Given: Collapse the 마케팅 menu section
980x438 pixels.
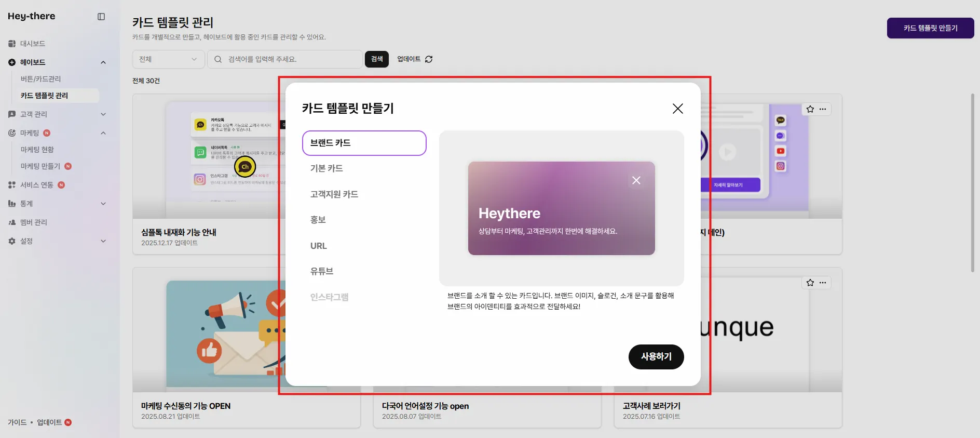Looking at the screenshot, I should (103, 133).
